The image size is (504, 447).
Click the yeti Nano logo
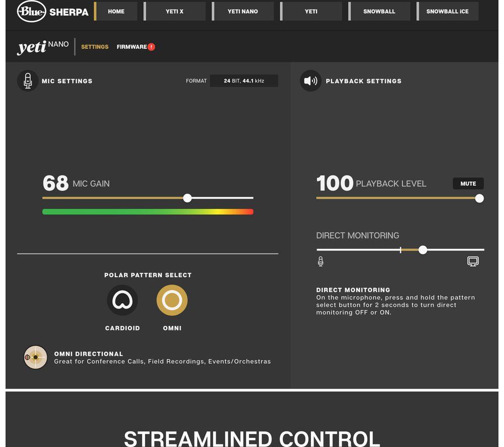coord(43,47)
